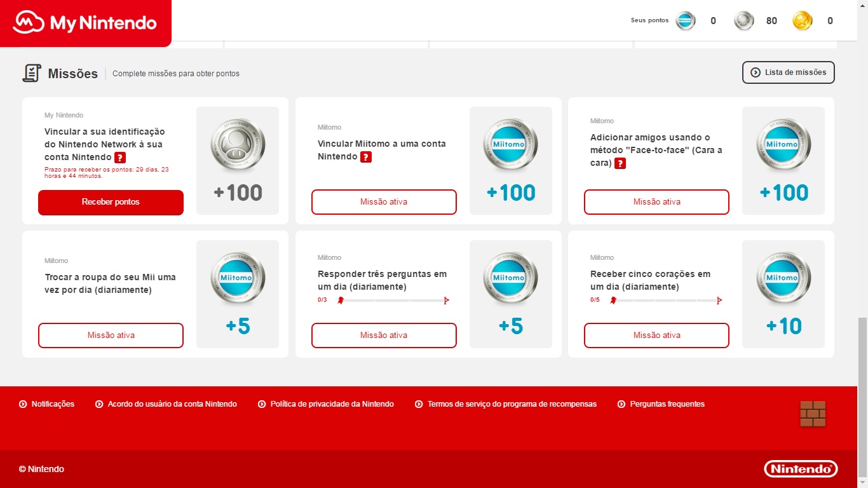Viewport: 868px width, 488px height.
Task: Open the help tooltip for vincular Miitomo
Action: pyautogui.click(x=366, y=156)
